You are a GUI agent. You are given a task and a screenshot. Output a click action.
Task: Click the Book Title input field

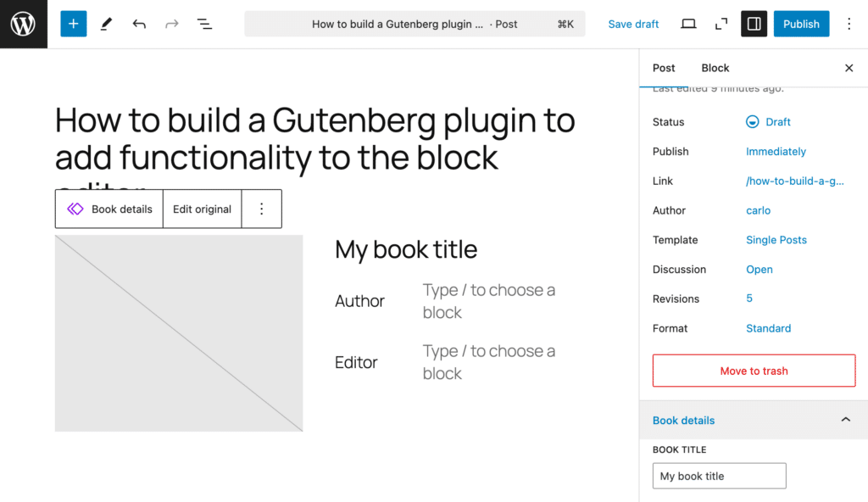click(719, 476)
